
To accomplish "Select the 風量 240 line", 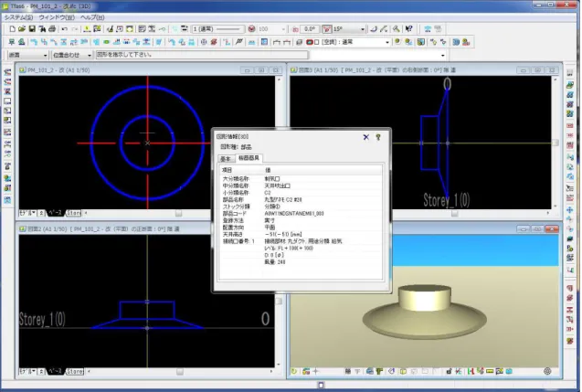I will click(275, 261).
